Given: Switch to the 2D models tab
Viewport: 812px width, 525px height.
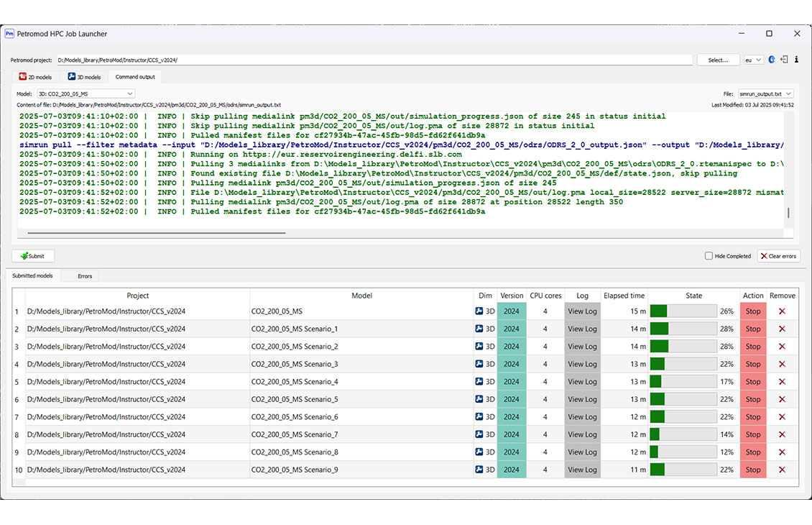Looking at the screenshot, I should (x=36, y=76).
